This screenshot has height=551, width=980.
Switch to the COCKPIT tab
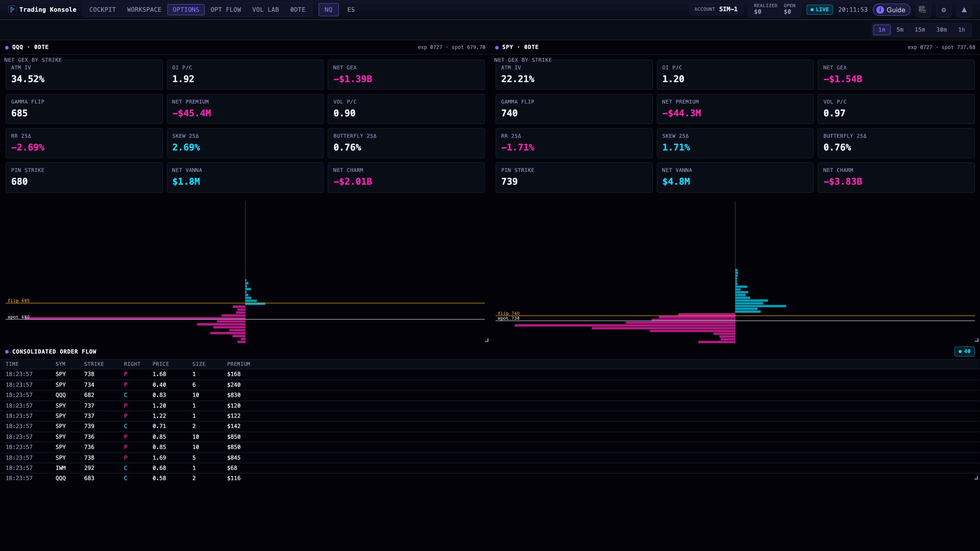[x=102, y=9]
